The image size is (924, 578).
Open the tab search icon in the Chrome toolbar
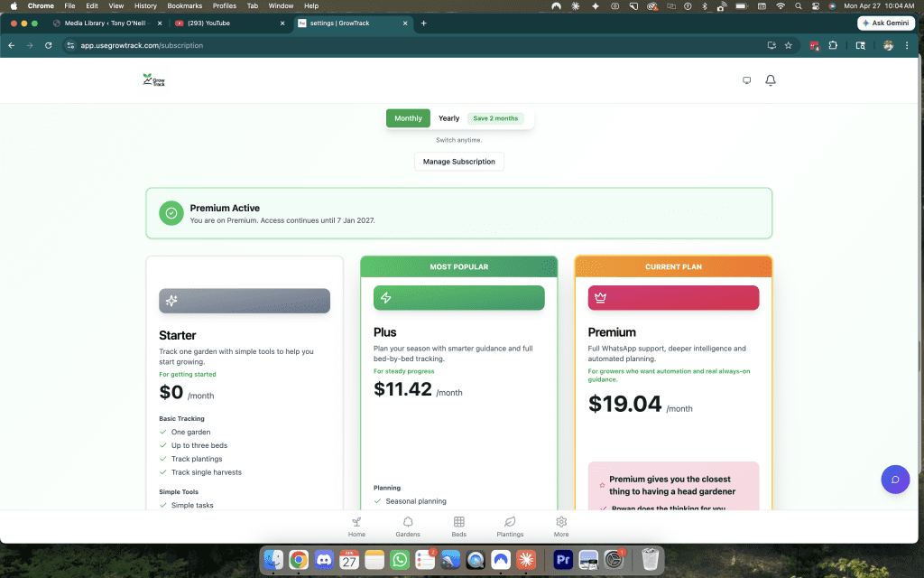pos(860,45)
